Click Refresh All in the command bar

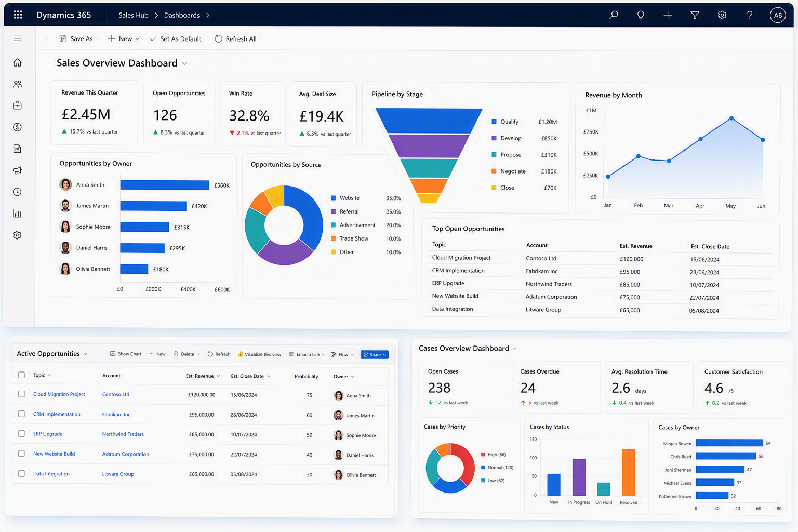pyautogui.click(x=235, y=39)
